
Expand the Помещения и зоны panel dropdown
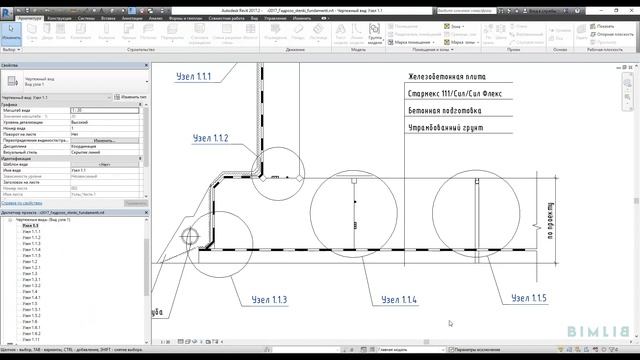pos(433,49)
